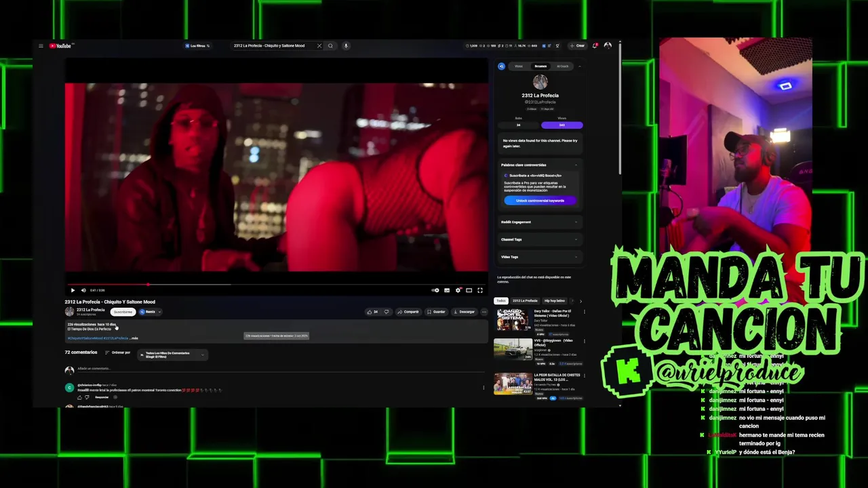This screenshot has width=868, height=488.
Task: Dislike the video
Action: pos(387,312)
